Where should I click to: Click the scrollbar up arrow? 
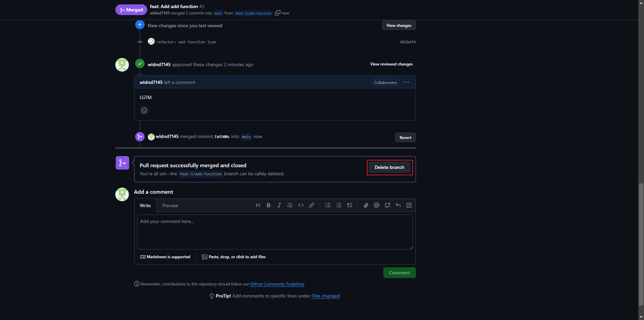point(641,2)
